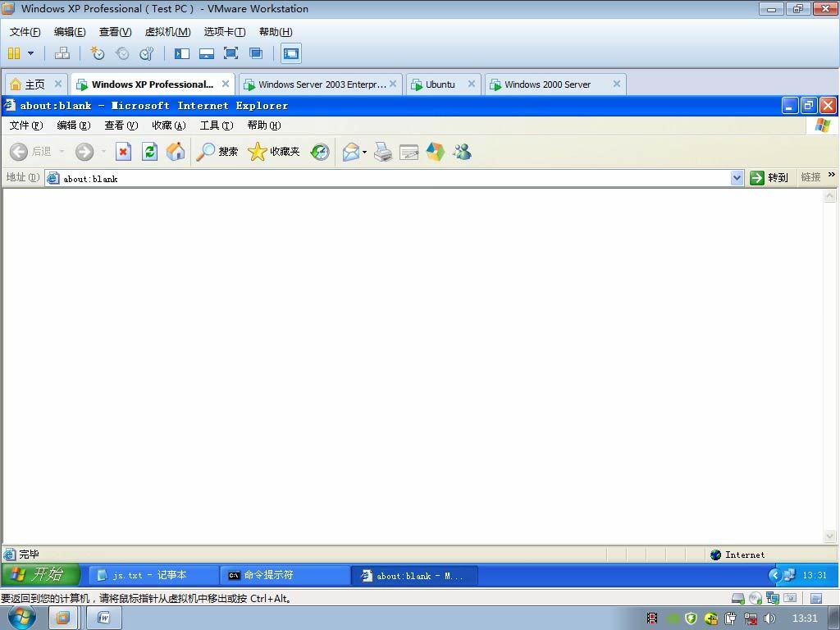
Task: Go to the IE home page icon
Action: (x=176, y=152)
